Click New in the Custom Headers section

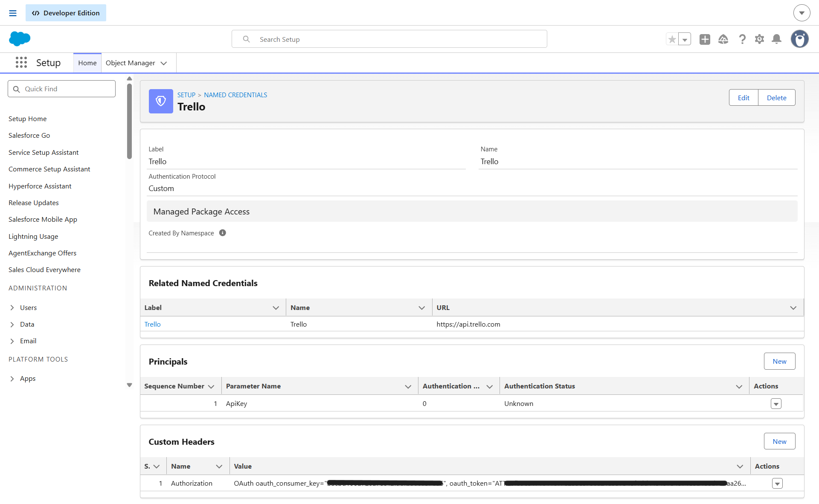pos(779,441)
